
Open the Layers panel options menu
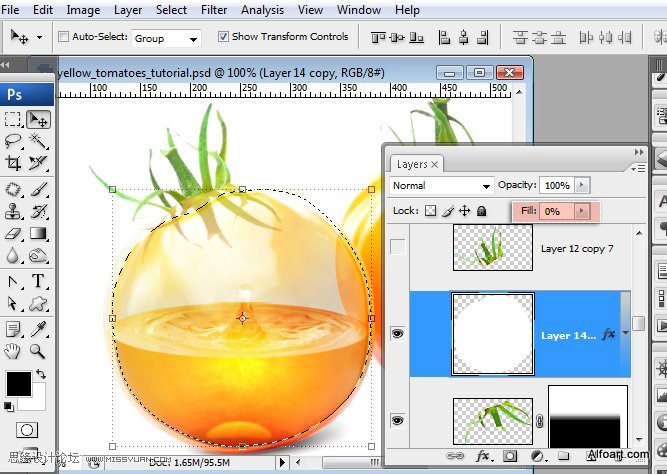[x=638, y=168]
